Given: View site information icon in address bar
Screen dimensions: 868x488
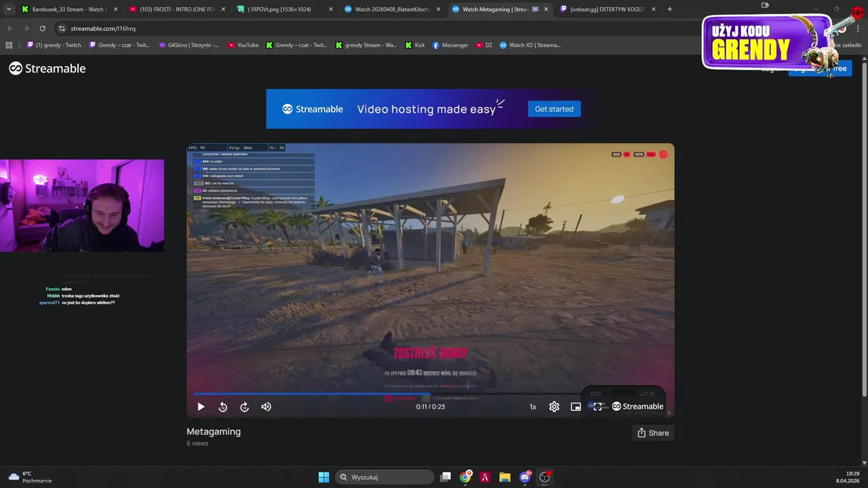Looking at the screenshot, I should pos(62,28).
